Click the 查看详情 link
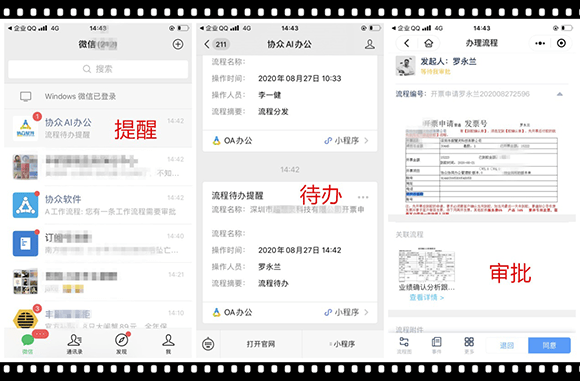Viewport: 580px width, 381px height. click(x=426, y=297)
